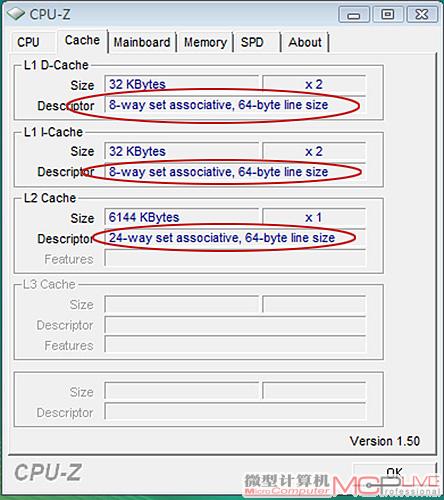Screen dimensions: 444x500
Task: Click the Version 1.50 label
Action: pyautogui.click(x=385, y=441)
